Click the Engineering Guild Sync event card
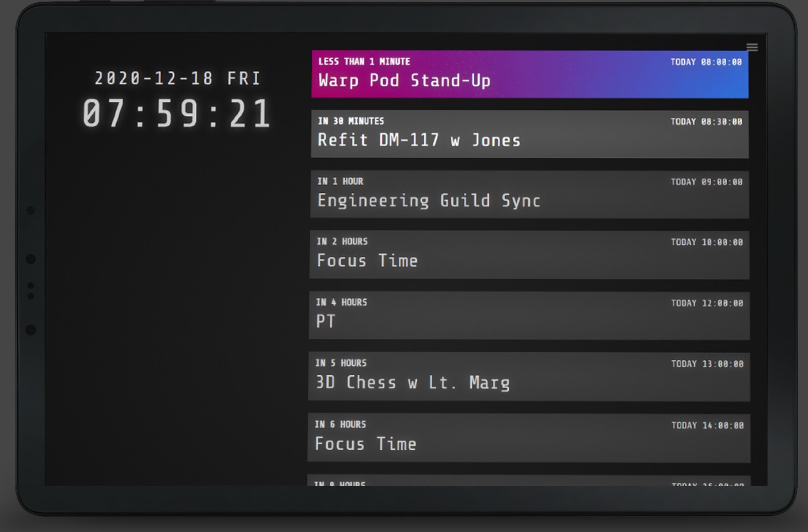 [530, 195]
